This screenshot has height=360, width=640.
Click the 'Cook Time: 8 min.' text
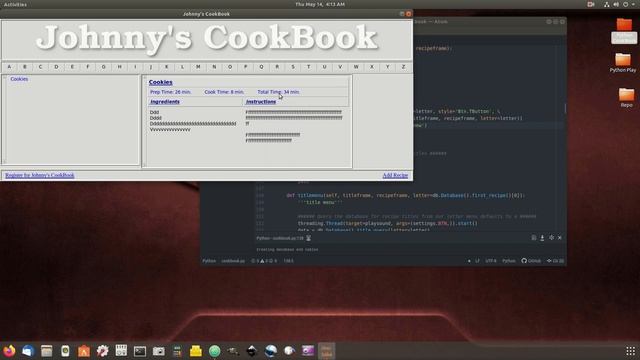coord(224,92)
